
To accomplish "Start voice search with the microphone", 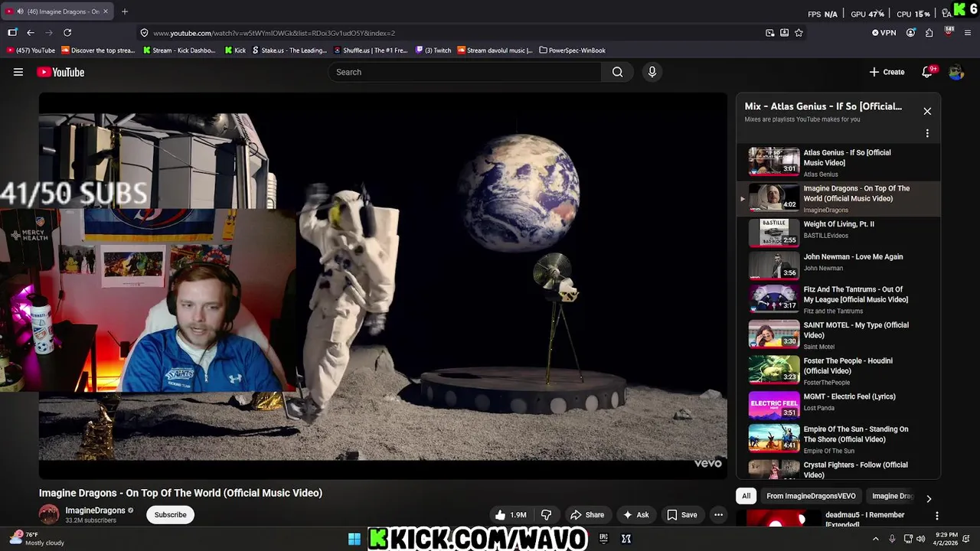I will pos(652,72).
